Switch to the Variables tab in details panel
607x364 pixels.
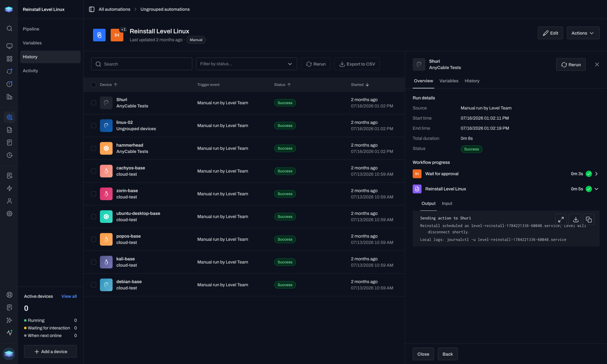pyautogui.click(x=449, y=81)
